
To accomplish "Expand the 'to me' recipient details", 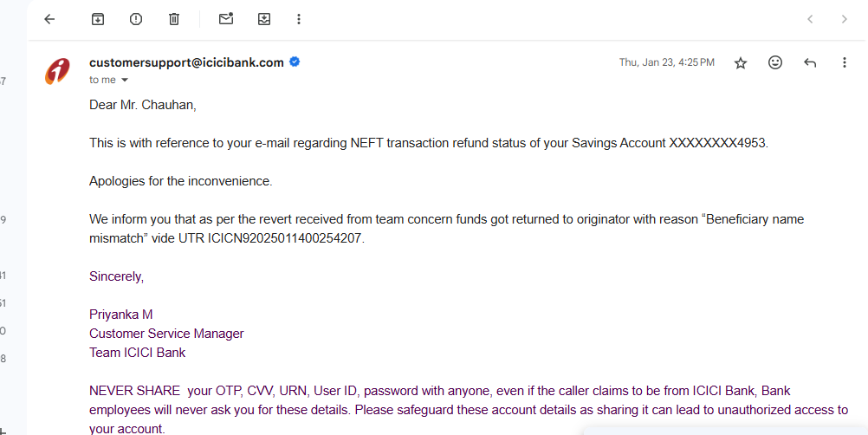I will click(x=125, y=81).
